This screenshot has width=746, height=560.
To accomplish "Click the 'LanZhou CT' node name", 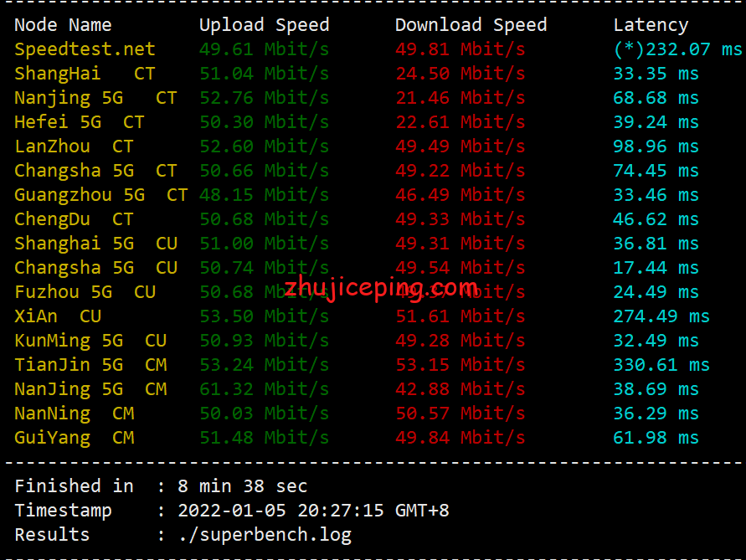I will (x=74, y=146).
